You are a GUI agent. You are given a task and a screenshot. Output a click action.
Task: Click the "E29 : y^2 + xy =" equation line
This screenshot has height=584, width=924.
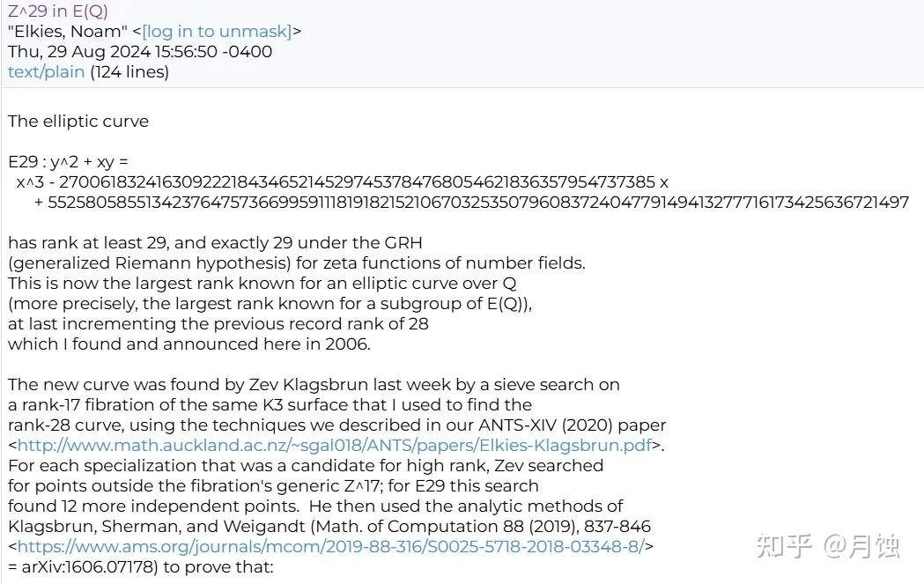click(68, 161)
